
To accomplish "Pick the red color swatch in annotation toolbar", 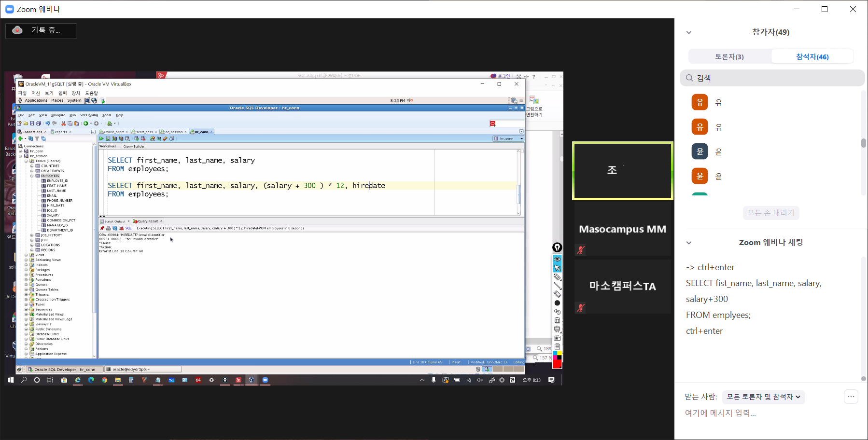I will 557,364.
